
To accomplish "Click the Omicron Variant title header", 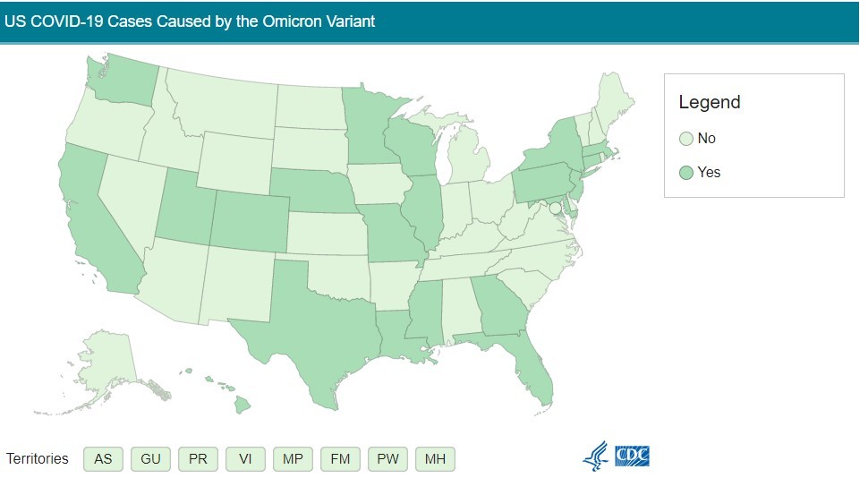I will pos(190,21).
